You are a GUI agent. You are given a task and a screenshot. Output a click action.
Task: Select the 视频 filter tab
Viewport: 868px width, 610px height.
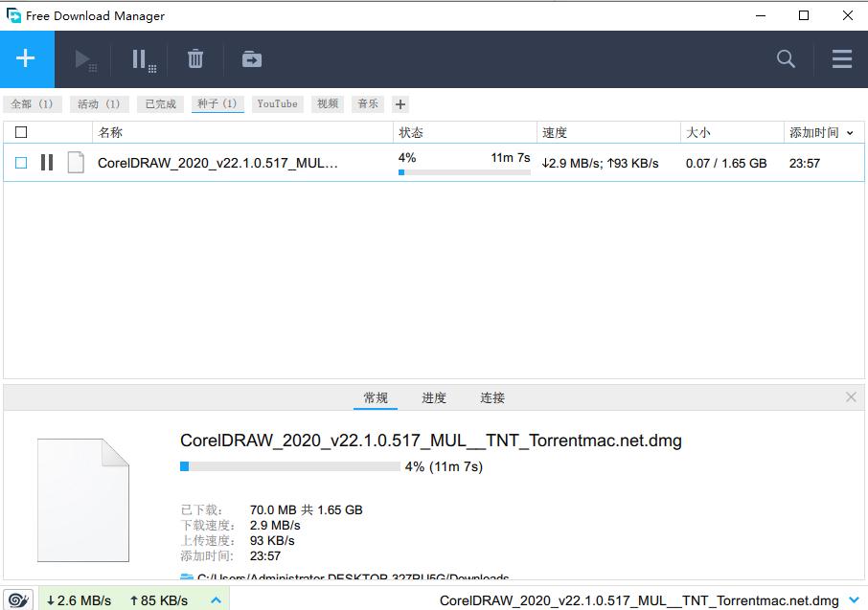tap(328, 104)
